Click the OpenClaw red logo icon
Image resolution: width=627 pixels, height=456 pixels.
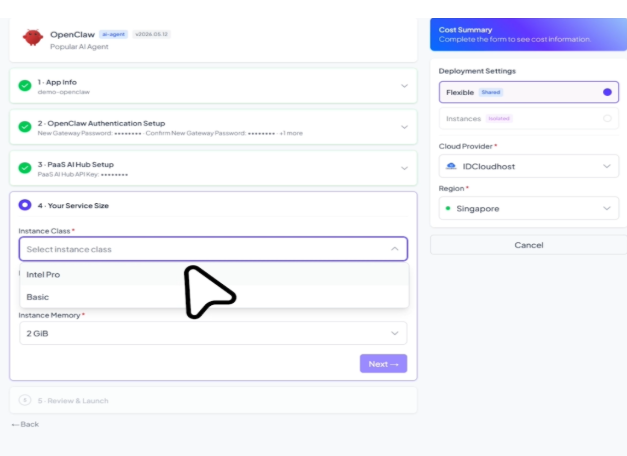[33, 38]
